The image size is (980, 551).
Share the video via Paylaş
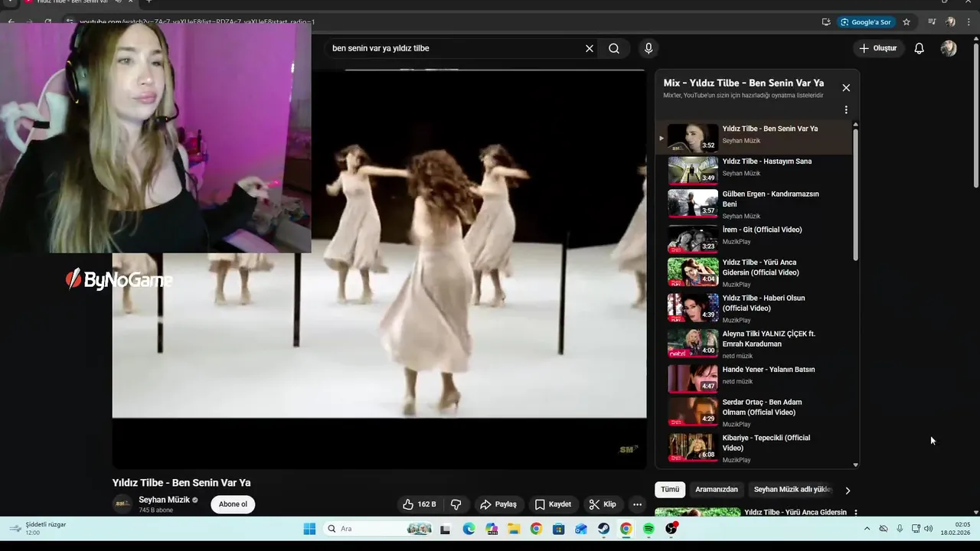498,504
